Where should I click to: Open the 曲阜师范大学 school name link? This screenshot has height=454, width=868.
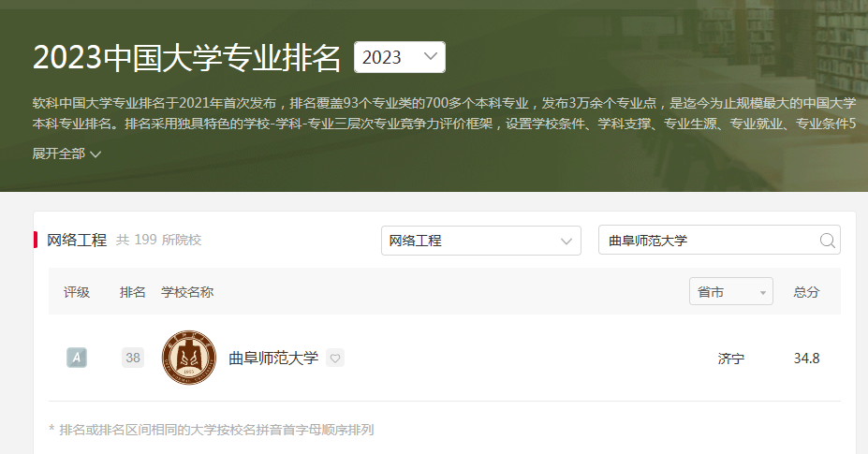(x=273, y=358)
